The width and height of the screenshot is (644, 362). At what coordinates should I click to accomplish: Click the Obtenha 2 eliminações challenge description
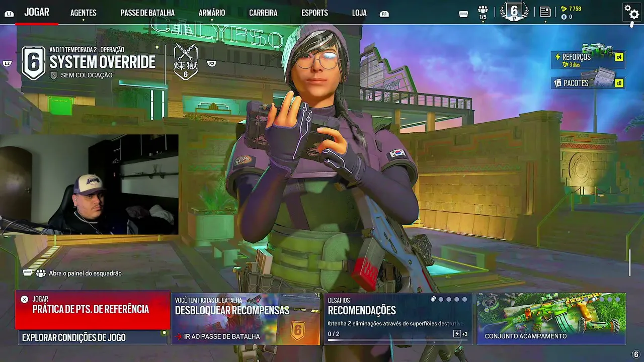point(395,323)
